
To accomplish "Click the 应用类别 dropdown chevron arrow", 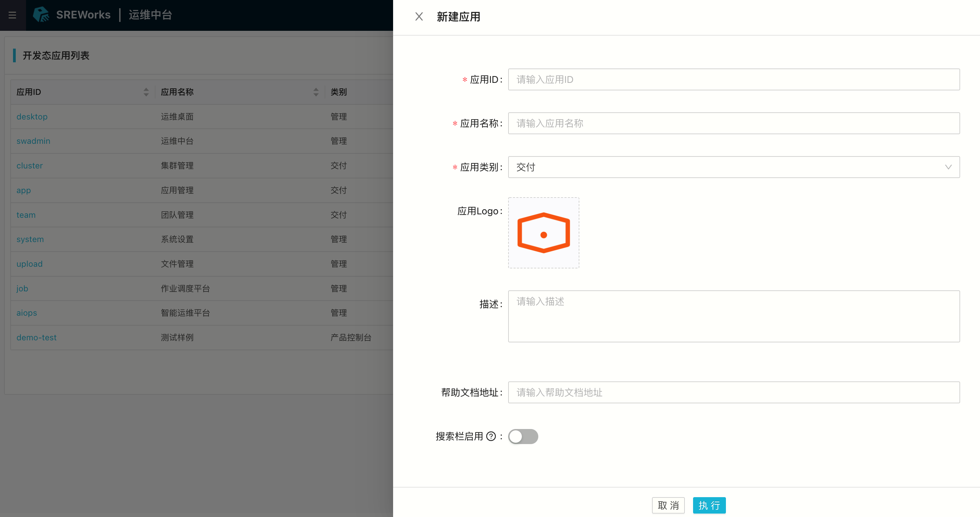I will tap(948, 167).
